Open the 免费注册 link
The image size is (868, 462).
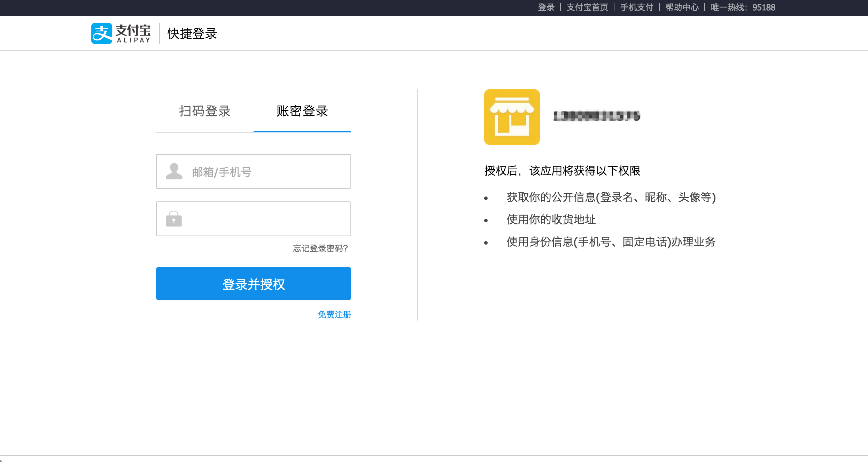(334, 315)
